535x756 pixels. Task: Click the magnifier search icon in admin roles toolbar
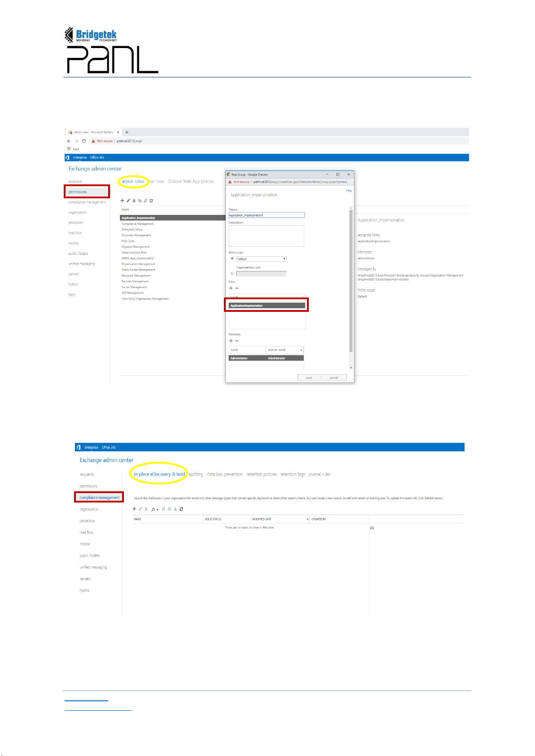point(145,201)
